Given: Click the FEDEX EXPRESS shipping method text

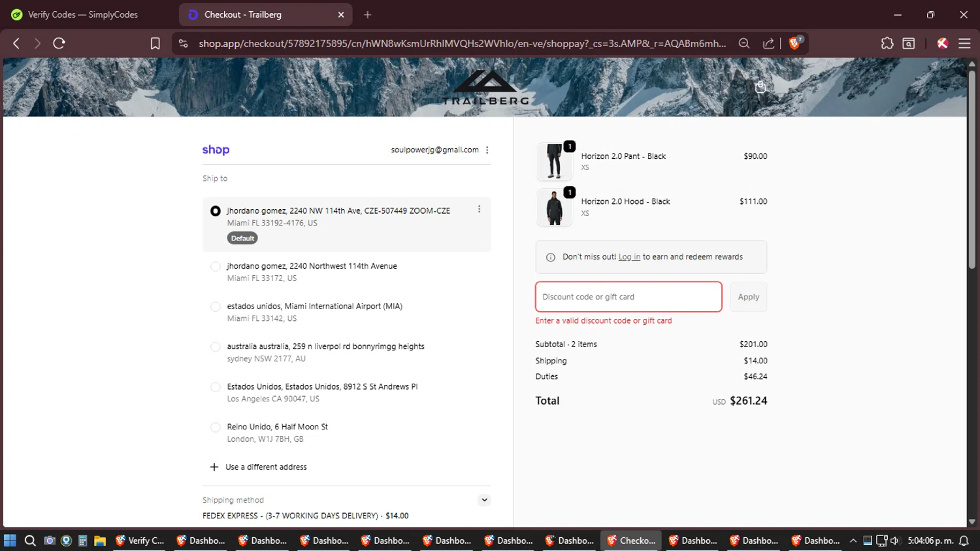Looking at the screenshot, I should point(305,516).
